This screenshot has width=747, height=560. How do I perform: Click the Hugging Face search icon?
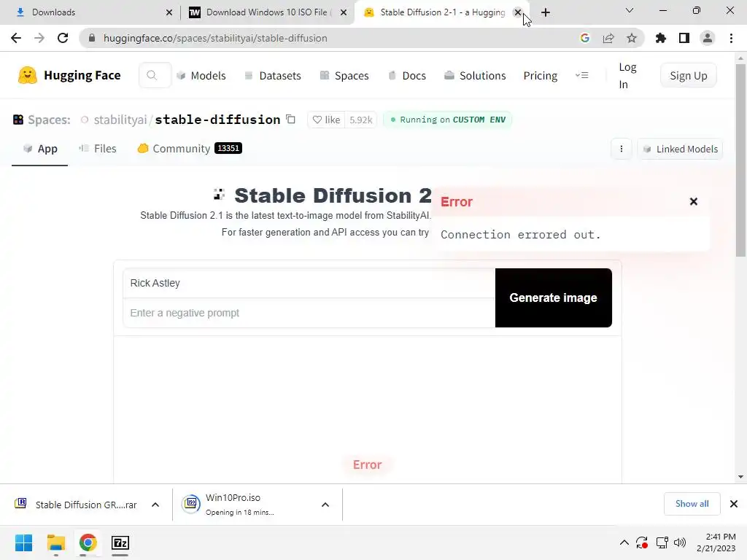pyautogui.click(x=152, y=75)
